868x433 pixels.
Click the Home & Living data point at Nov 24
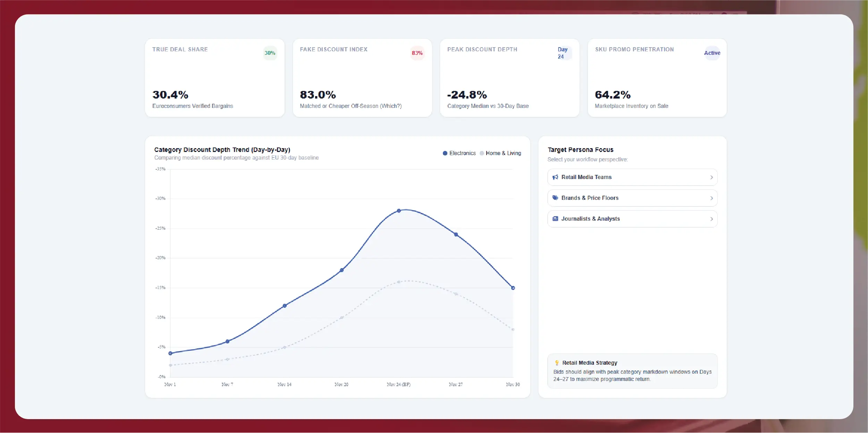point(399,282)
